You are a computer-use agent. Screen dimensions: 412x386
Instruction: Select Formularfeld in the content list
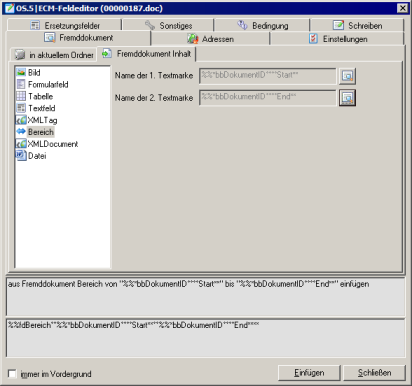click(48, 84)
